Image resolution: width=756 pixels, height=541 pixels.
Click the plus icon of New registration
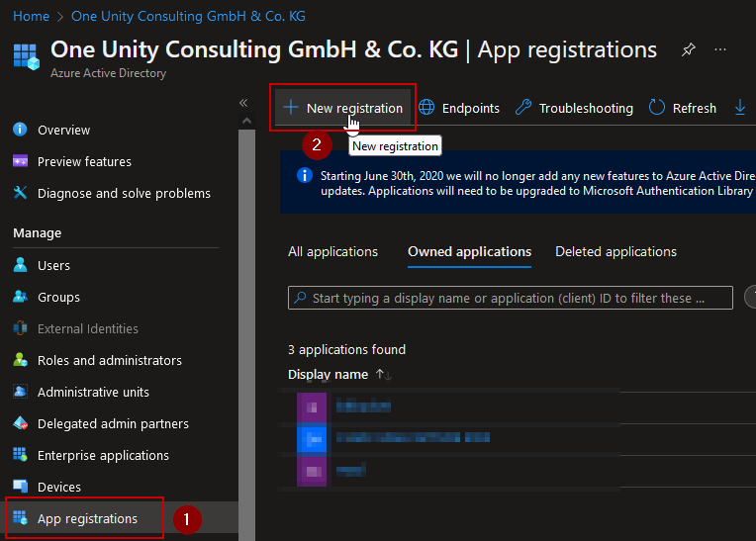coord(291,107)
